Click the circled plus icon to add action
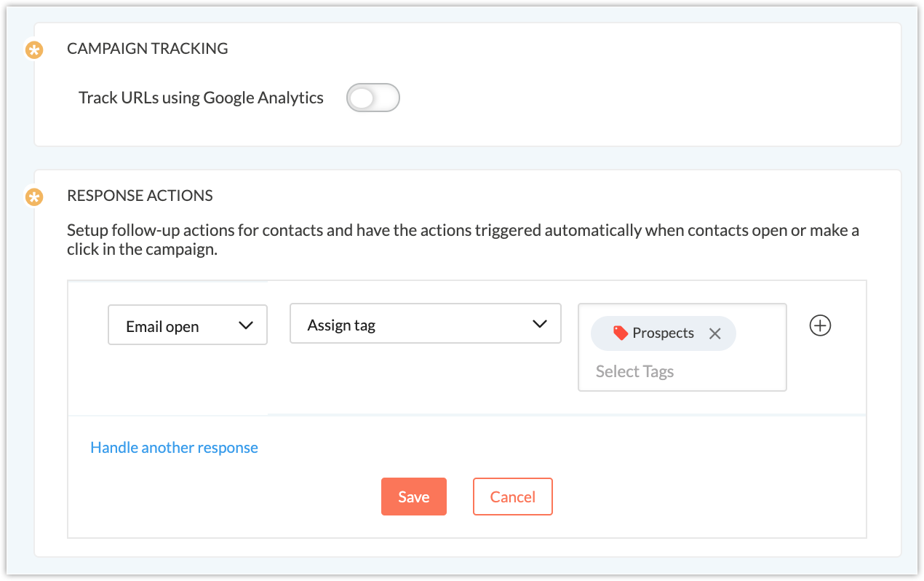Image resolution: width=924 pixels, height=581 pixels. click(x=820, y=325)
